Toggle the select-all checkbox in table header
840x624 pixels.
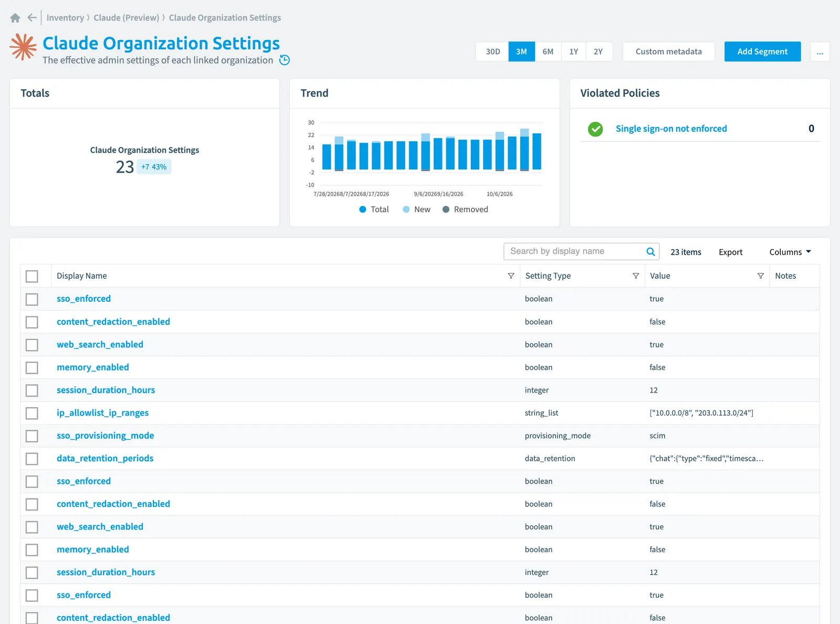click(x=32, y=276)
